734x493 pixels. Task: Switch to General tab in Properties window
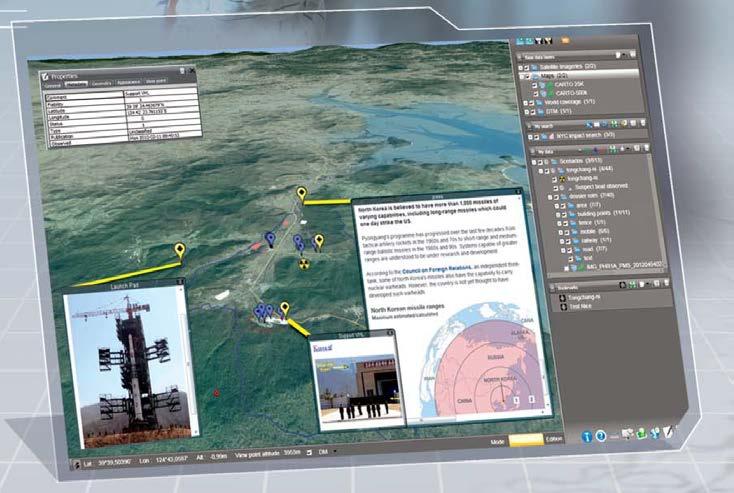pyautogui.click(x=52, y=85)
